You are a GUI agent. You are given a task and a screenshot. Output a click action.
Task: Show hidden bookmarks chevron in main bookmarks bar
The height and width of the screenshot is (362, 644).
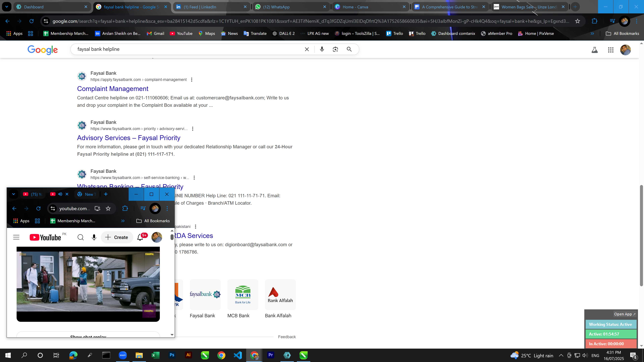[592, 34]
